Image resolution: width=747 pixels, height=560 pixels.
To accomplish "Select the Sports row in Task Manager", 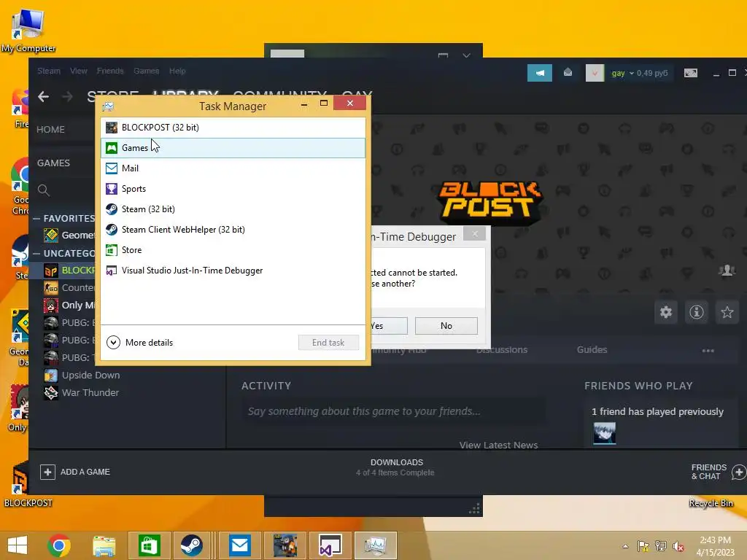I will (233, 189).
